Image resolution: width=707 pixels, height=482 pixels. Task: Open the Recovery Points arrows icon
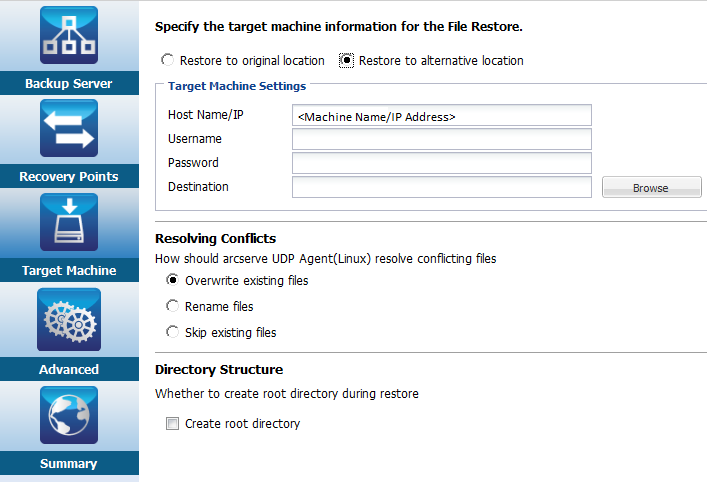(69, 128)
